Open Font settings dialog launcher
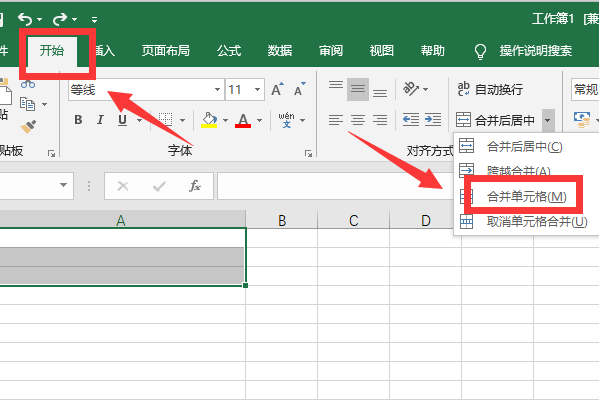This screenshot has height=400, width=599. pyautogui.click(x=308, y=154)
